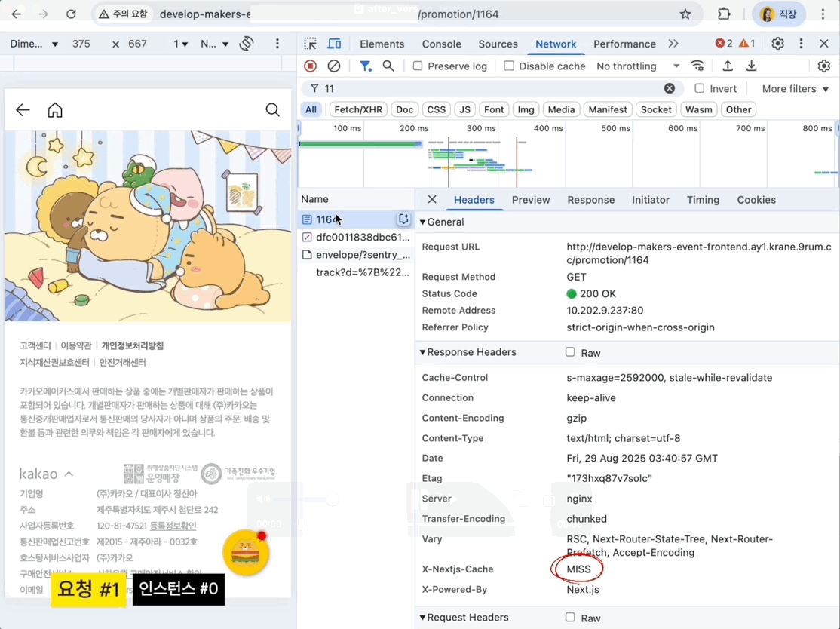This screenshot has height=629, width=840.
Task: Select the Fetch/XHR type filter
Action: coord(358,109)
